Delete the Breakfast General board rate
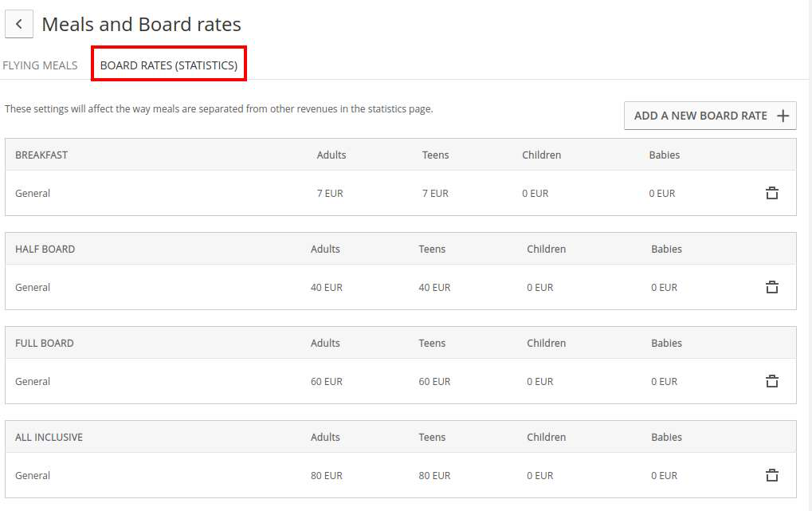Image resolution: width=812 pixels, height=511 pixels. click(x=771, y=193)
